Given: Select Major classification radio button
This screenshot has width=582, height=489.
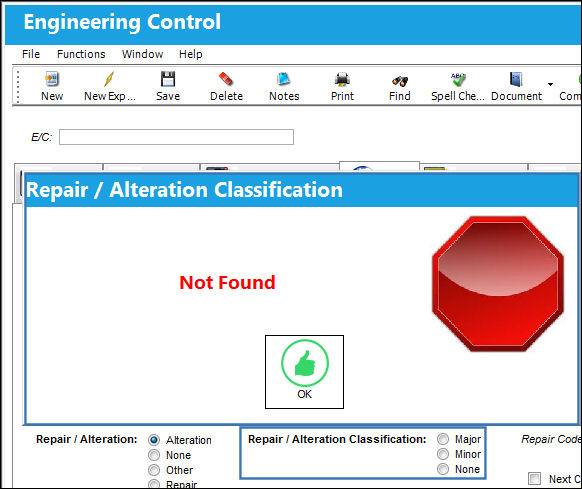Looking at the screenshot, I should [443, 439].
